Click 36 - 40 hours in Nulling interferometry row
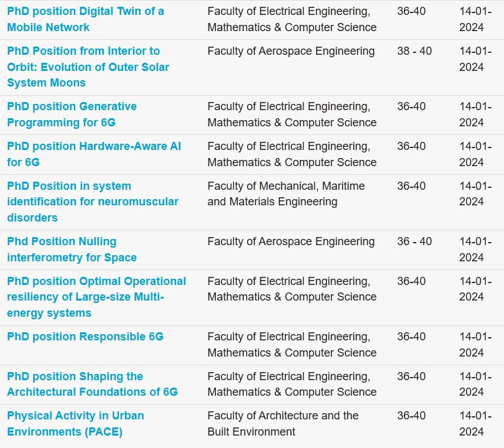 pos(414,241)
